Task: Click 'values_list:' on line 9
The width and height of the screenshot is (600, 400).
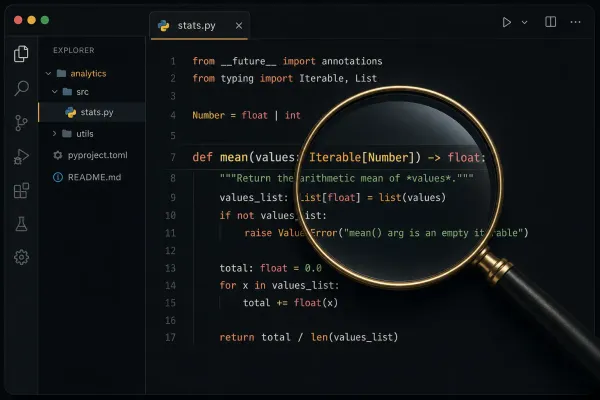Action: (254, 198)
